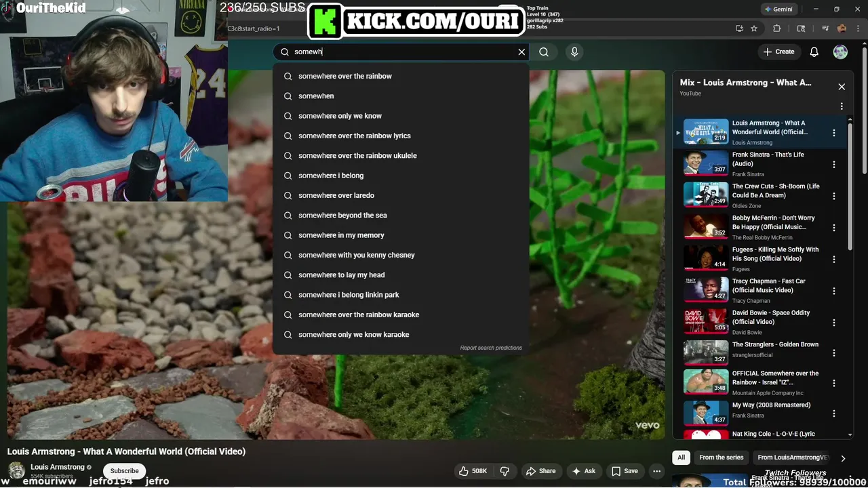Open options for My Way (2008 Remastered)
The height and width of the screenshot is (488, 868).
(x=834, y=413)
